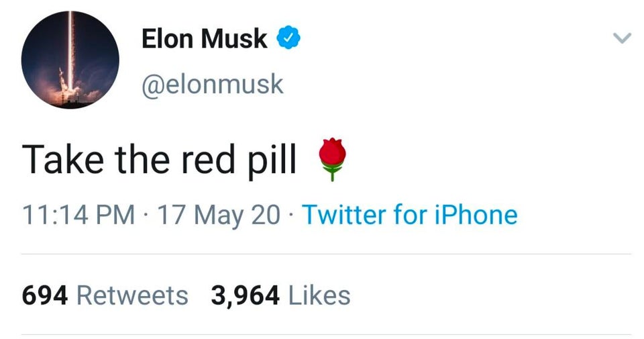This screenshot has height=339, width=644.
Task: Click the white checkmark inside the badge
Action: pyautogui.click(x=288, y=38)
